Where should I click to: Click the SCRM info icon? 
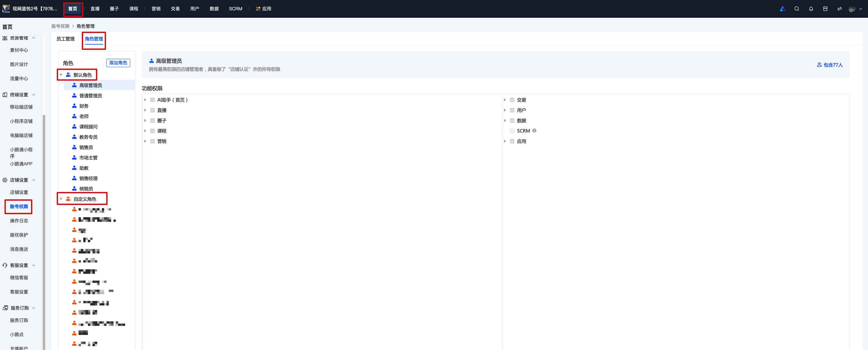[x=535, y=131]
